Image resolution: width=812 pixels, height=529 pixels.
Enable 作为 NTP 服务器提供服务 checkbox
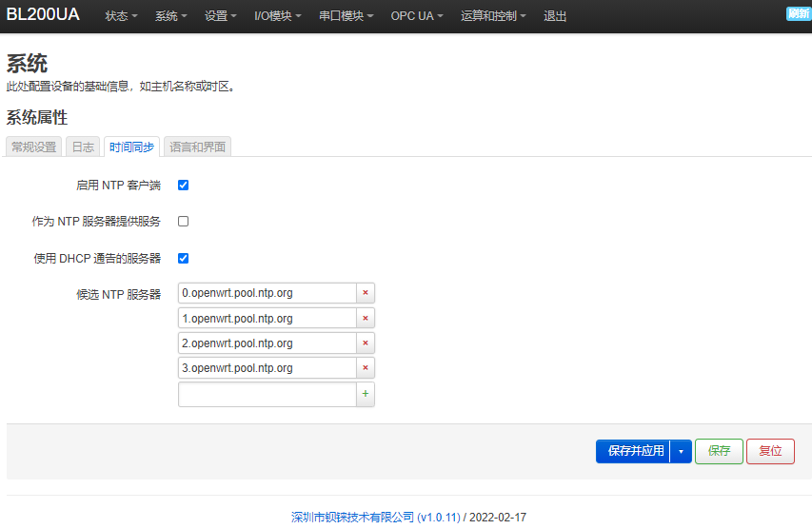[184, 221]
